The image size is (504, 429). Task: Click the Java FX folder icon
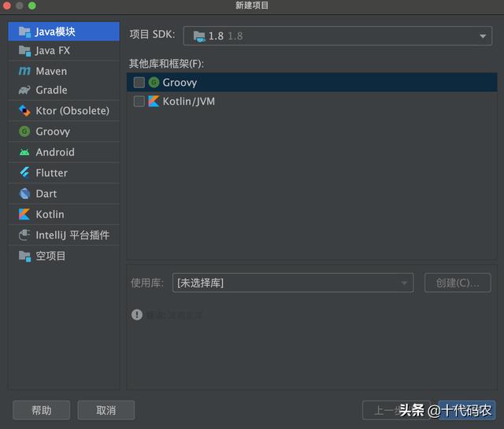coord(24,50)
